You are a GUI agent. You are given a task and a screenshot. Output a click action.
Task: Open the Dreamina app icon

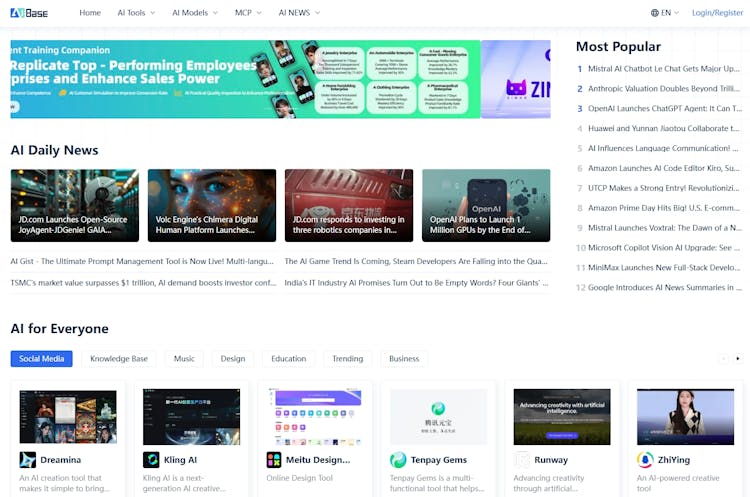28,460
